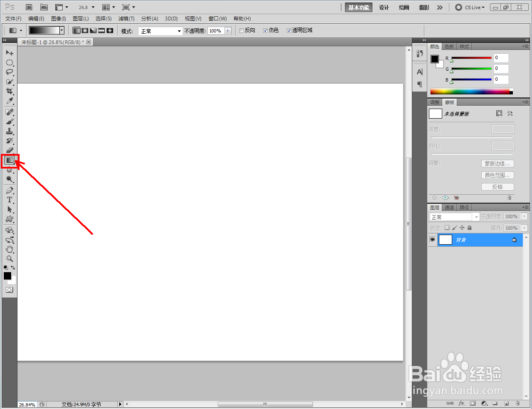This screenshot has height=409, width=532.
Task: Select the Clone Stamp tool
Action: [10, 131]
